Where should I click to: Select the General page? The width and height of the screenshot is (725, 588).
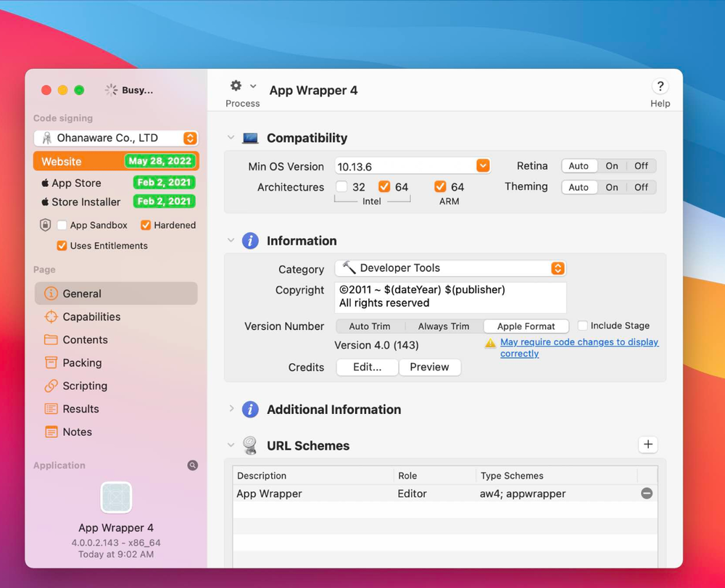click(116, 294)
